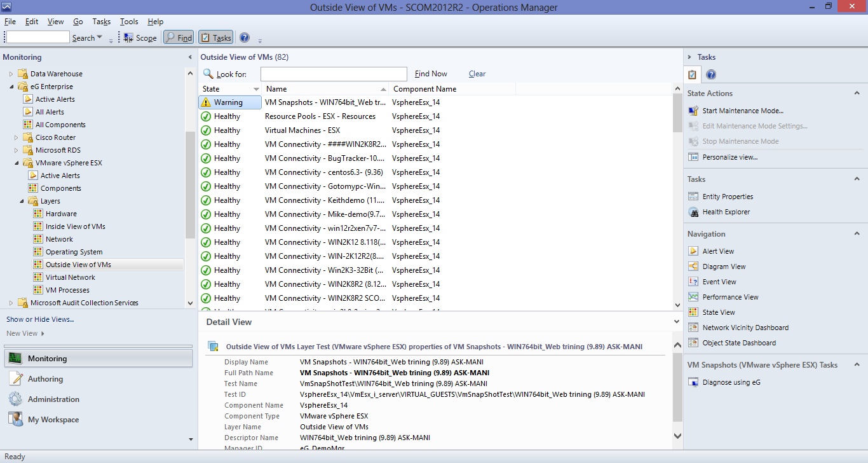
Task: Click the navigation tree scrollbar thumb
Action: (190, 184)
